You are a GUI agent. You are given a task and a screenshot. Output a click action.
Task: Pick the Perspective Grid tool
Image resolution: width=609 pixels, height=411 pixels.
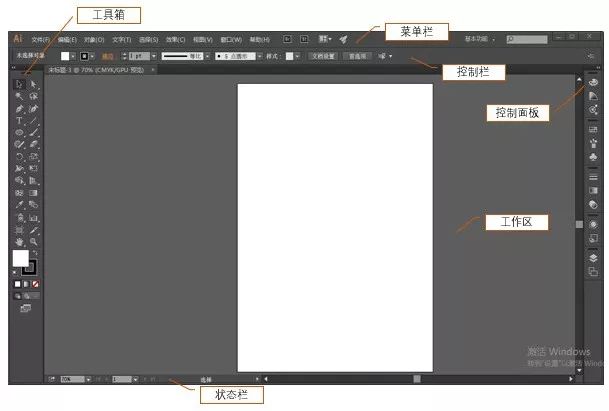33,181
